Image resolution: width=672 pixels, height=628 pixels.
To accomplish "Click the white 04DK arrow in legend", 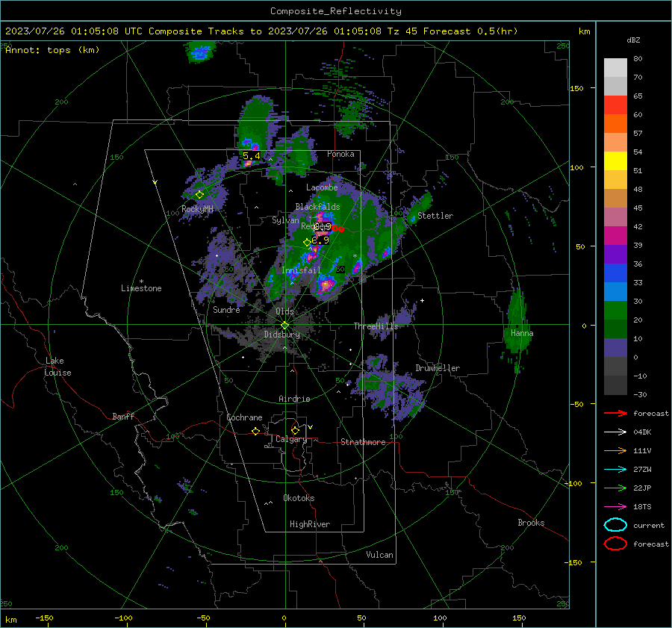I will [x=615, y=432].
